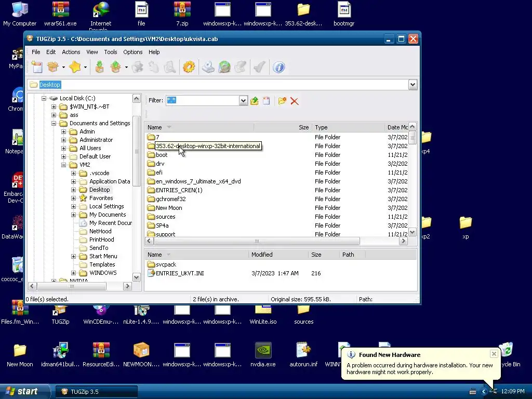Click folder tree scrollbar down arrow
The height and width of the screenshot is (399, 532).
pos(137,277)
